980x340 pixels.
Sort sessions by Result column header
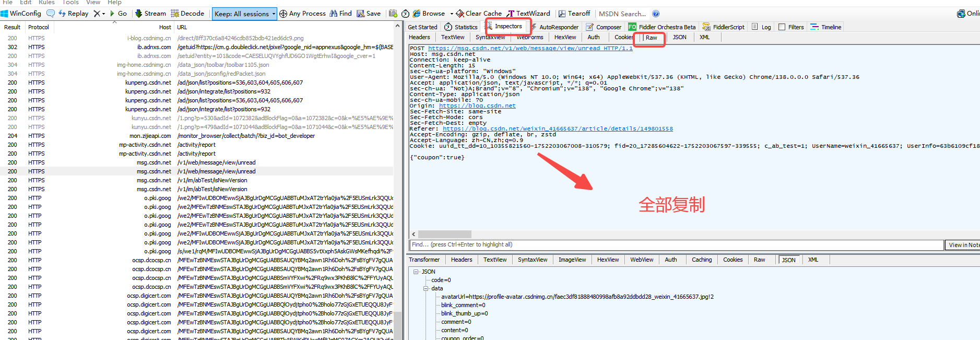13,27
